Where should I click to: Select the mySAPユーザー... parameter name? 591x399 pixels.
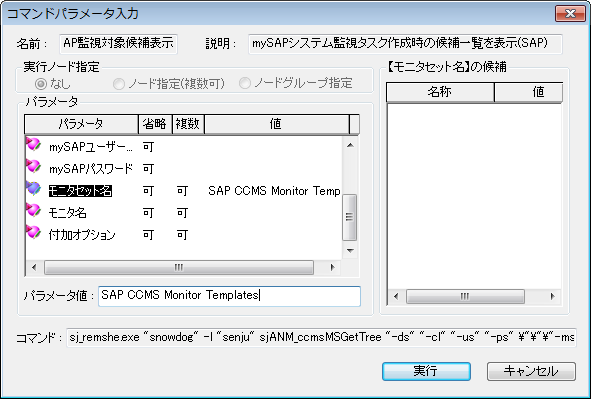(x=90, y=147)
